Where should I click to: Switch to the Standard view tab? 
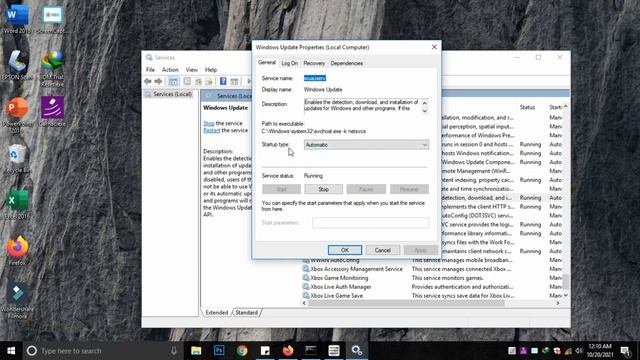coord(247,313)
